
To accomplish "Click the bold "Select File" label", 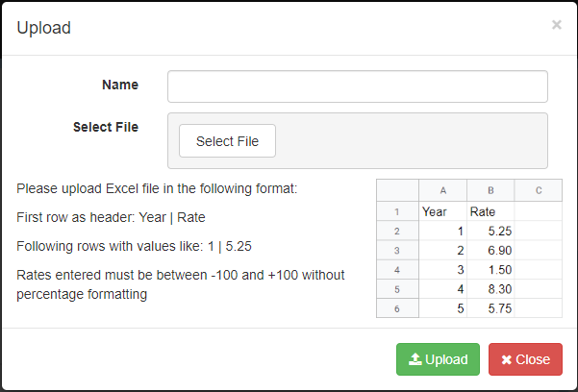I will 106,127.
